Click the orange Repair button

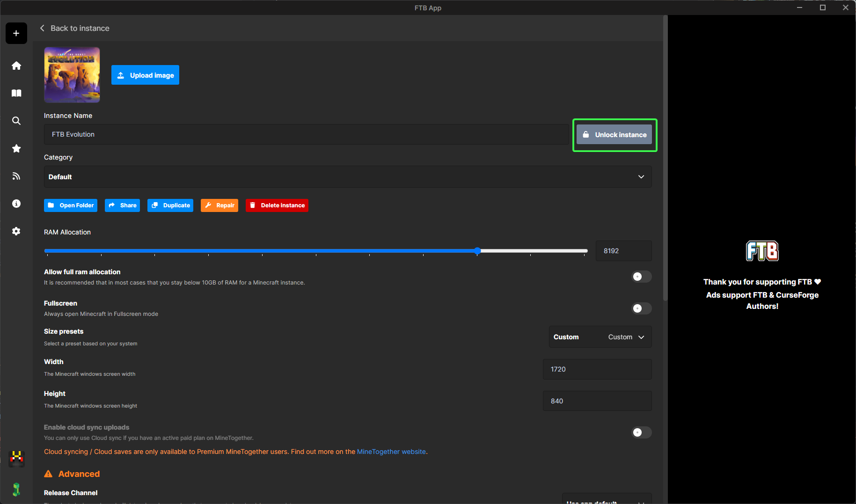click(x=219, y=205)
